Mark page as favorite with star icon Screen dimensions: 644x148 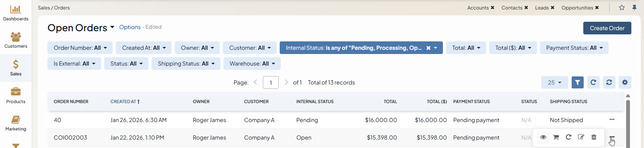(x=622, y=8)
